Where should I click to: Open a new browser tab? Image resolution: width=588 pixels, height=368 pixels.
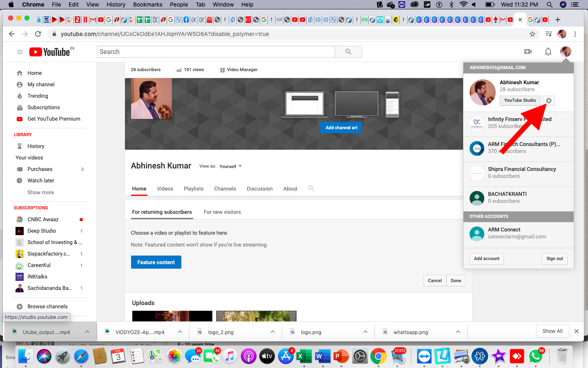(558, 20)
